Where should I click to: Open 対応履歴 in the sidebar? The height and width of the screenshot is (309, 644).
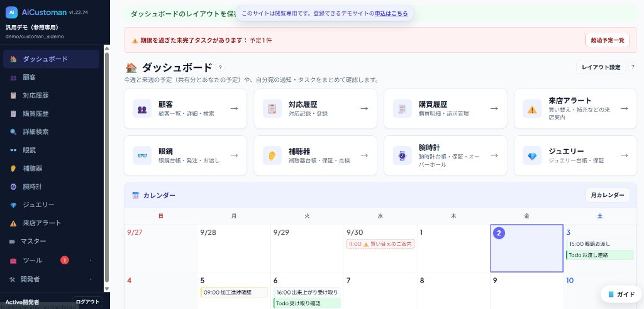point(52,95)
